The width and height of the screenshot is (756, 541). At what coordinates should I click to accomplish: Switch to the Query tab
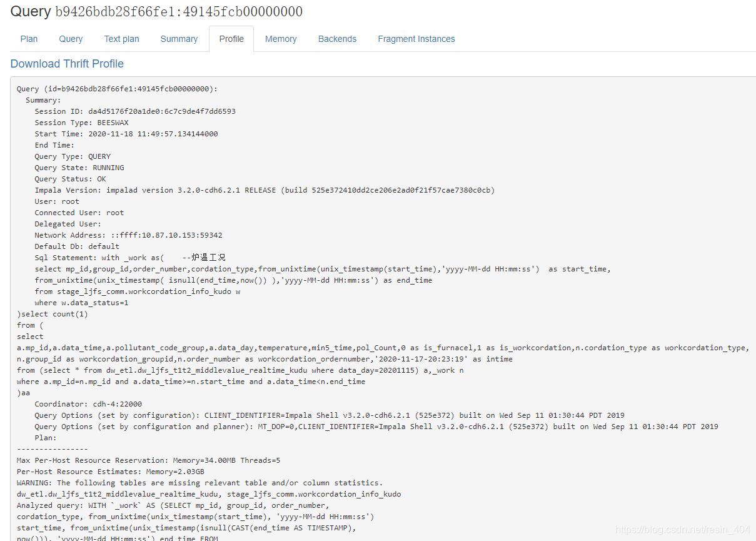tap(71, 39)
